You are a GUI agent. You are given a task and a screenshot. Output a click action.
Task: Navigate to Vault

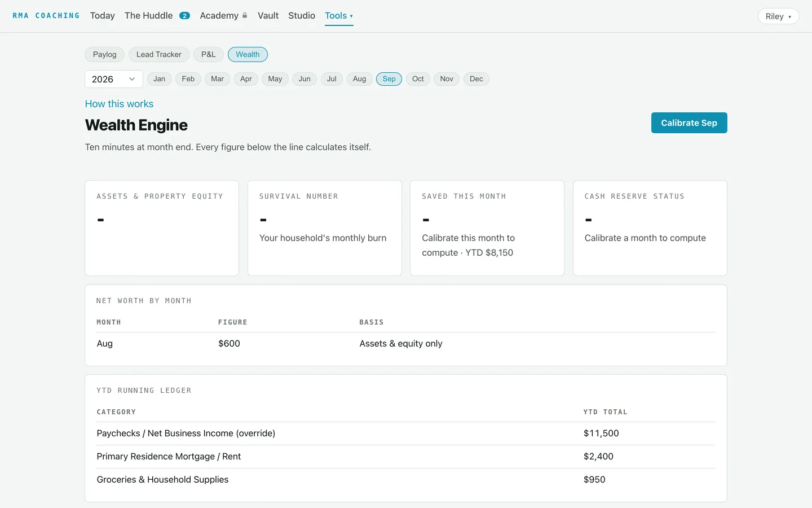pyautogui.click(x=268, y=16)
